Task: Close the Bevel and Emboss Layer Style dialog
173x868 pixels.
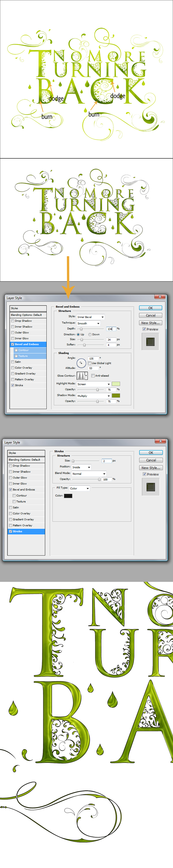Action: 160,297
